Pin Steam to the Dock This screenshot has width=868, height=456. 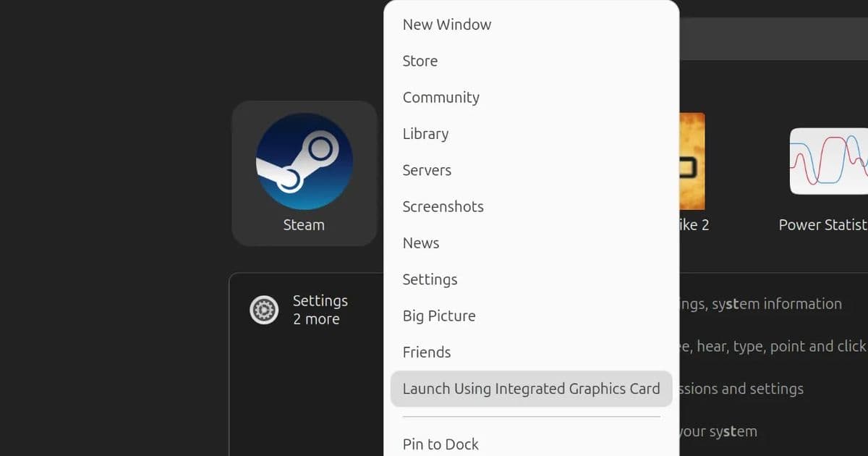point(440,444)
